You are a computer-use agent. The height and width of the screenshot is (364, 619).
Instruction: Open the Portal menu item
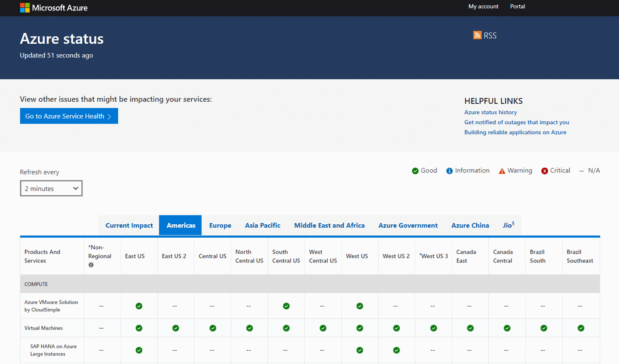tap(517, 6)
